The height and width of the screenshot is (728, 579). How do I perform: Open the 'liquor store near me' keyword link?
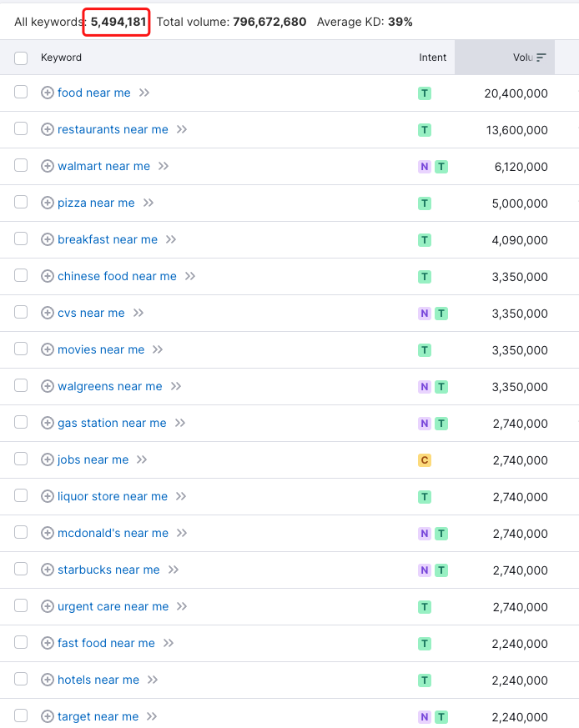113,496
